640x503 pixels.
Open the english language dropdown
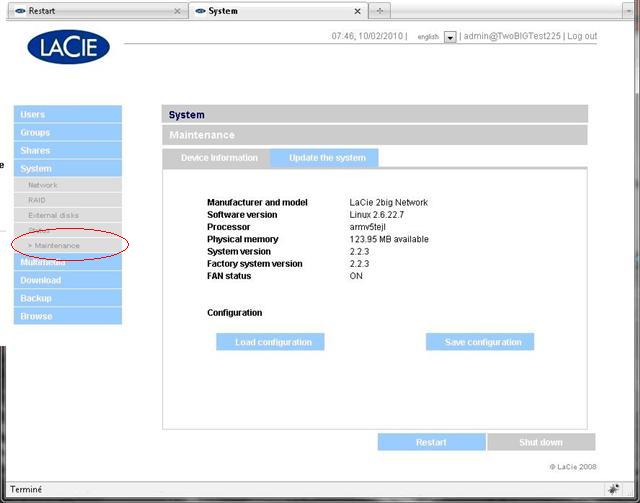(x=450, y=37)
